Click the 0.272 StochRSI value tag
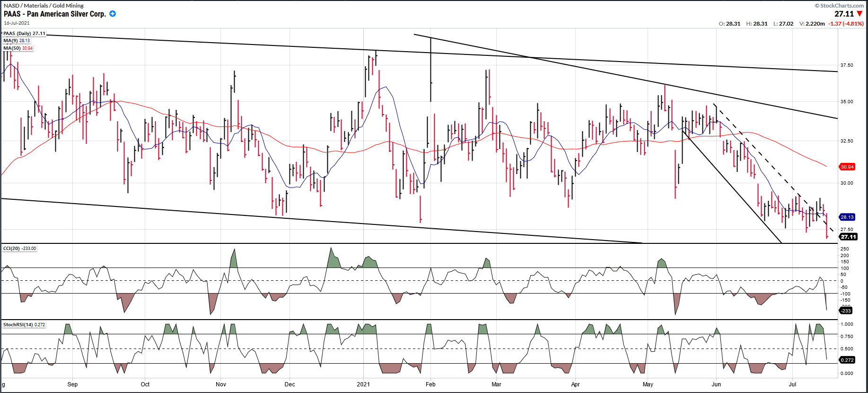The width and height of the screenshot is (868, 393). [x=847, y=360]
